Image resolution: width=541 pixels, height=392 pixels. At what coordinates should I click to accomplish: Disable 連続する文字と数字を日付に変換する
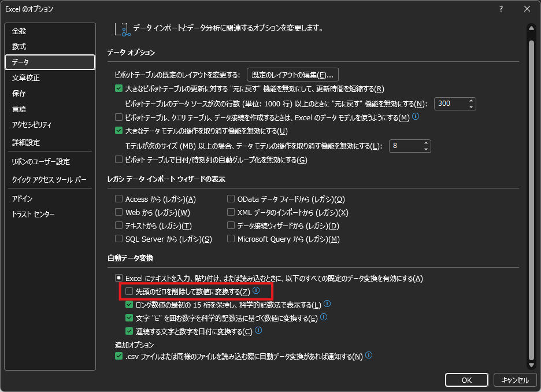tap(130, 330)
